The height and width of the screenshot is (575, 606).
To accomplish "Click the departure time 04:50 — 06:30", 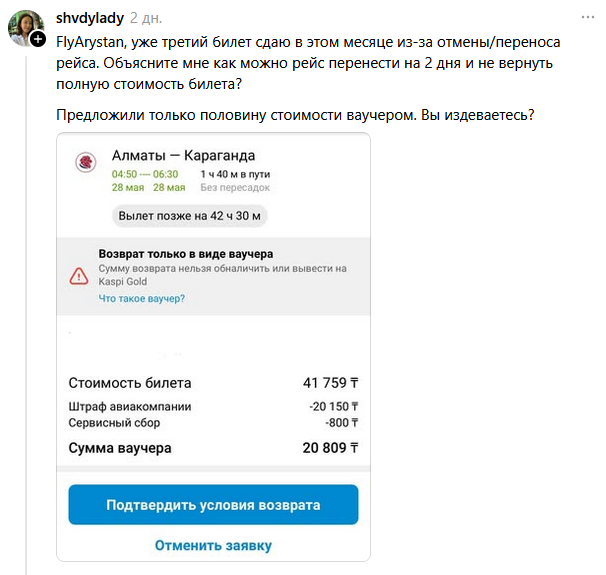I will [145, 174].
